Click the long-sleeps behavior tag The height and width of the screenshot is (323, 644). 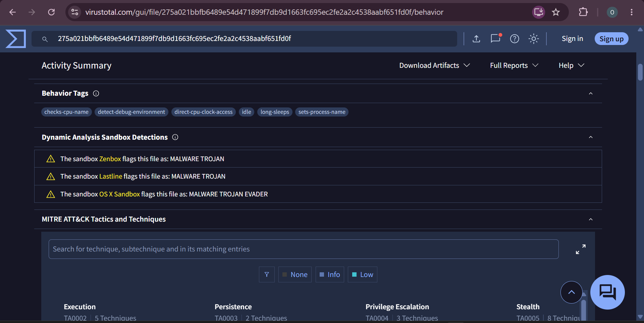click(275, 112)
